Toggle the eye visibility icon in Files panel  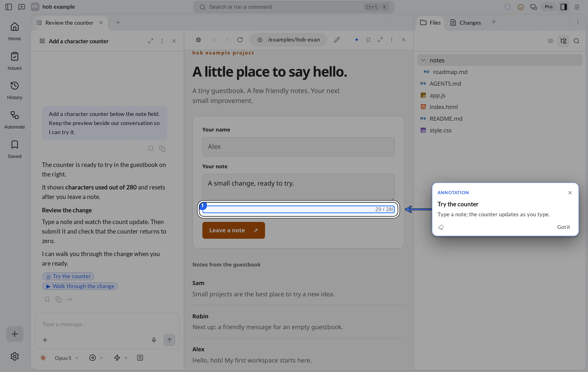coord(550,41)
